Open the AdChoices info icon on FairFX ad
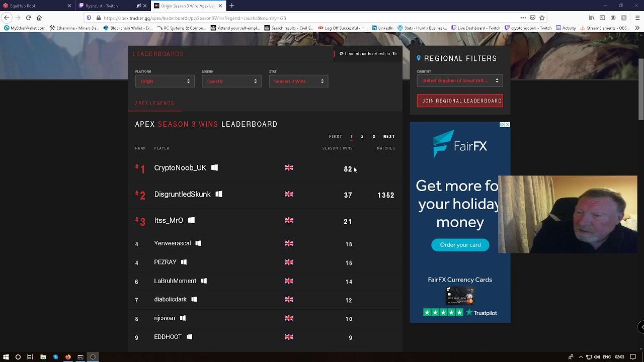This screenshot has width=644, height=362. click(502, 125)
